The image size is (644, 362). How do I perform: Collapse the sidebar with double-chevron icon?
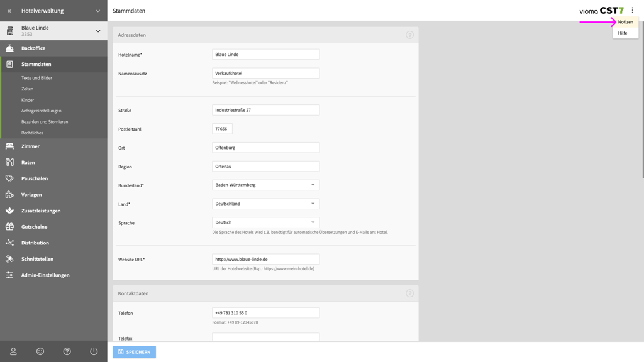9,11
